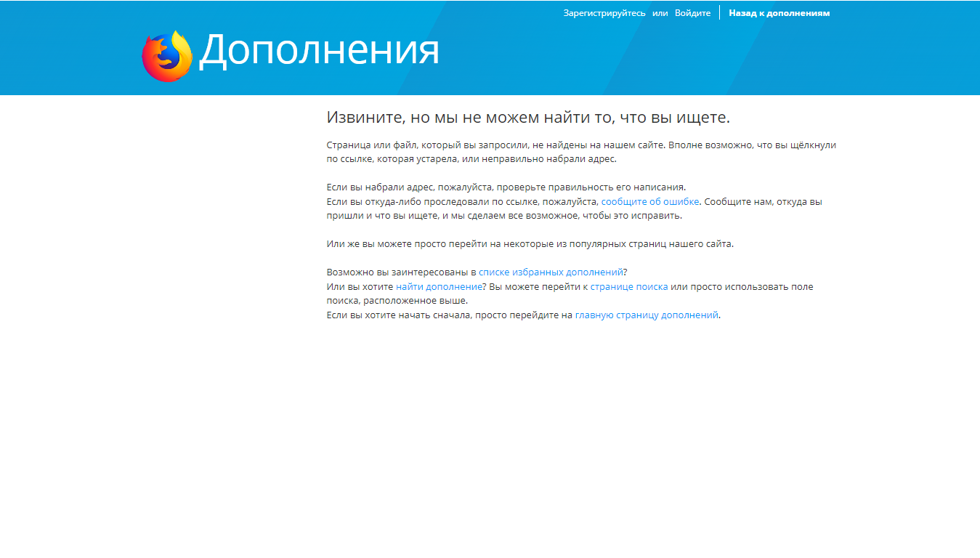The width and height of the screenshot is (980, 558).
Task: Open списке избранных дополнений link
Action: 551,272
